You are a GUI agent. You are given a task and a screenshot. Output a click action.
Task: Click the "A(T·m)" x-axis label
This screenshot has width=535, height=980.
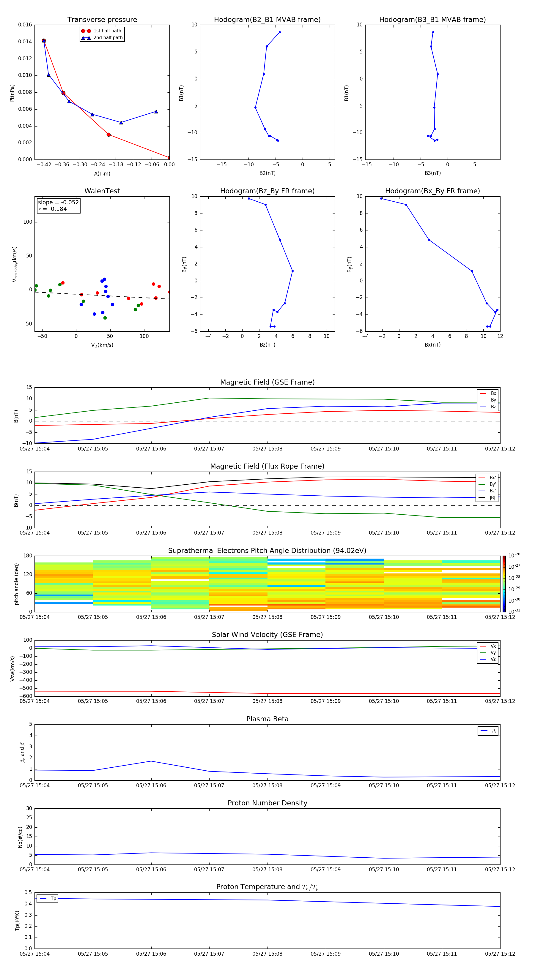102,174
